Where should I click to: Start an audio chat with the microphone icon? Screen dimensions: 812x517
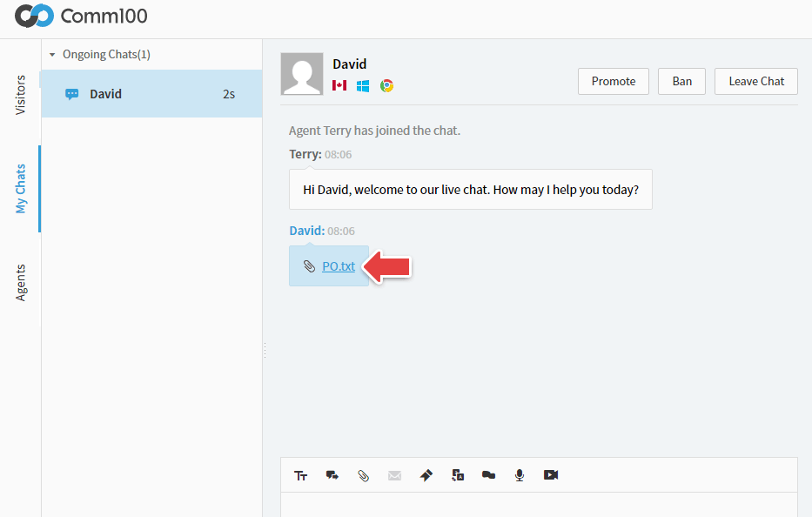[x=520, y=475]
